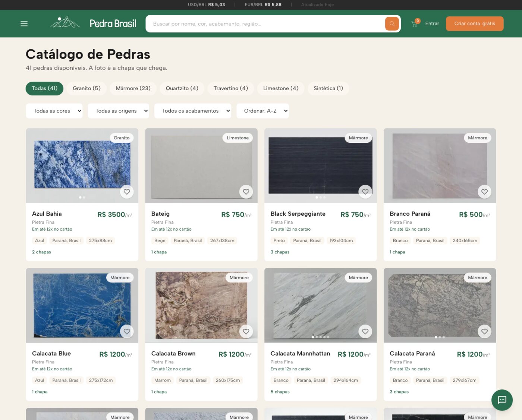Favorite the Calacata Mannhattan stone
Viewport: 522px width, 420px height.
(365, 331)
